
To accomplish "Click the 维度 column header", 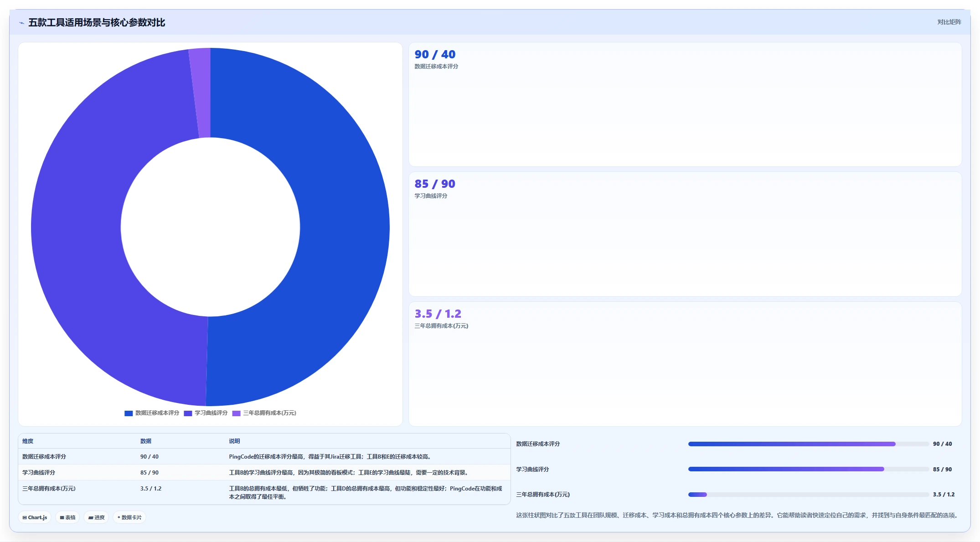I will pyautogui.click(x=28, y=441).
